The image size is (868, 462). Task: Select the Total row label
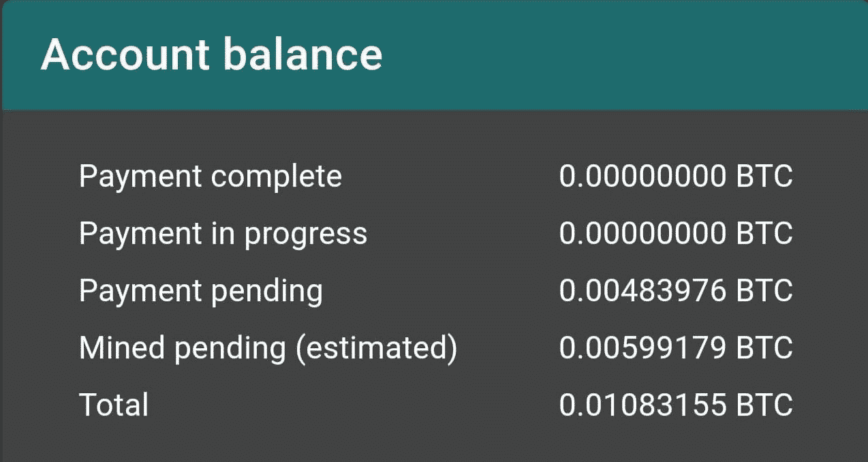pyautogui.click(x=114, y=405)
